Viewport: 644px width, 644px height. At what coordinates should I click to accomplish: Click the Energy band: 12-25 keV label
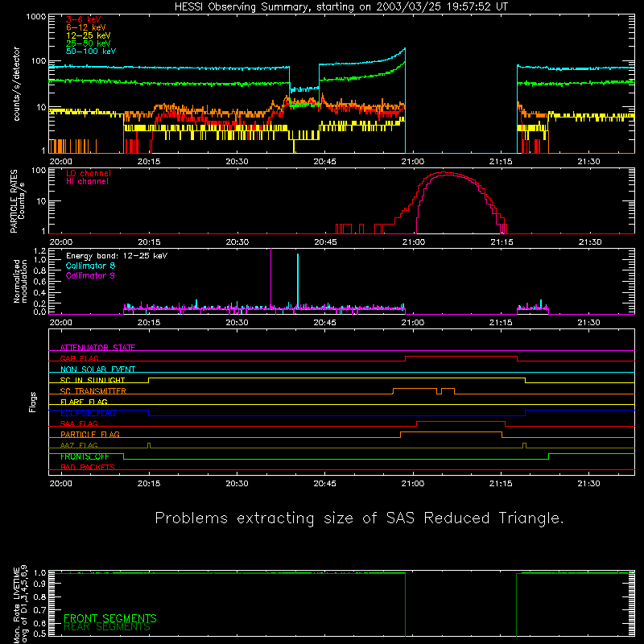pyautogui.click(x=116, y=256)
